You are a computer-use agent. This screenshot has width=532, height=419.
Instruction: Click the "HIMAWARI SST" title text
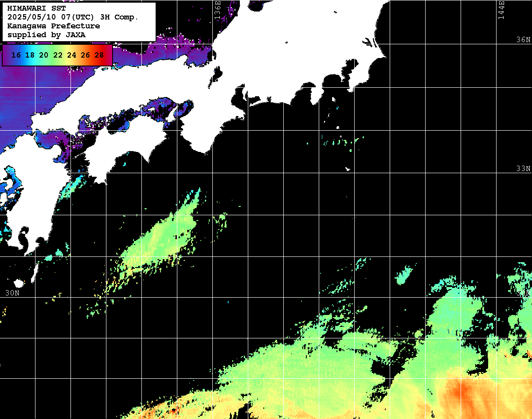[x=36, y=8]
